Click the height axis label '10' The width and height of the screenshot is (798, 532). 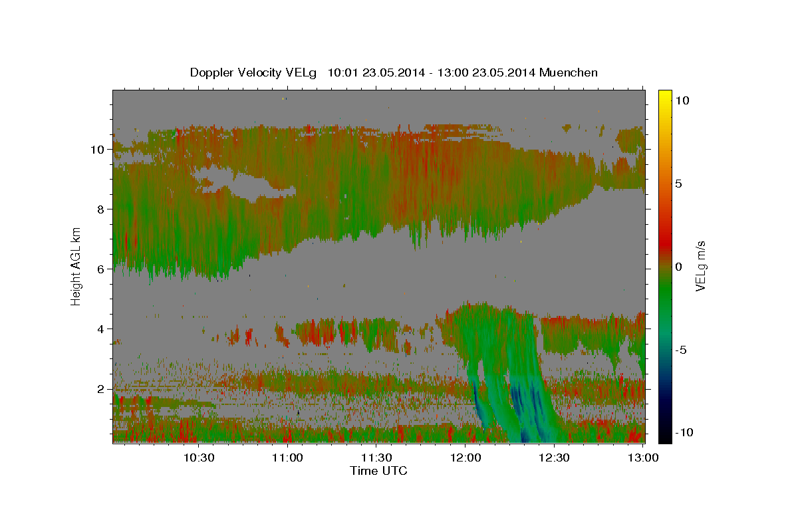(x=99, y=150)
